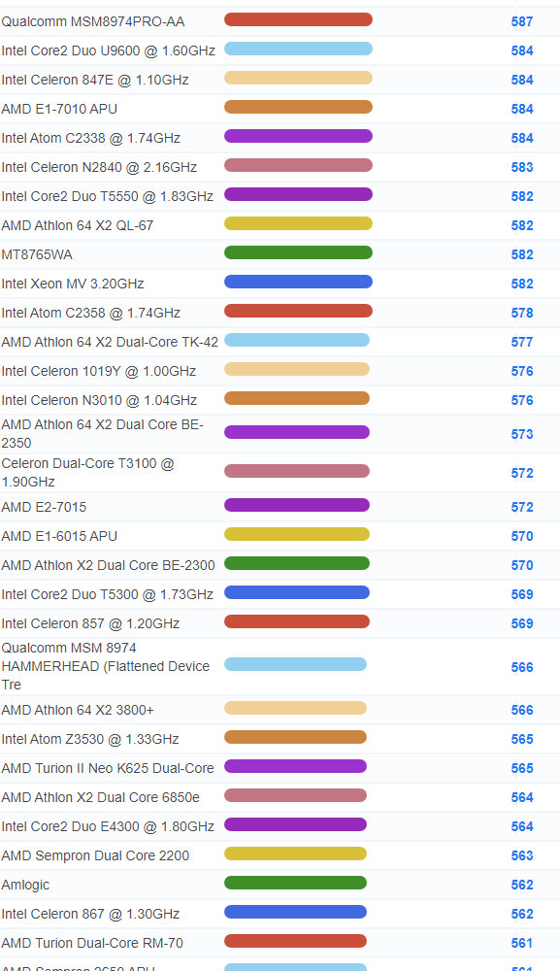
Task: Click score 582 in MT8765WA row
Action: pos(522,254)
